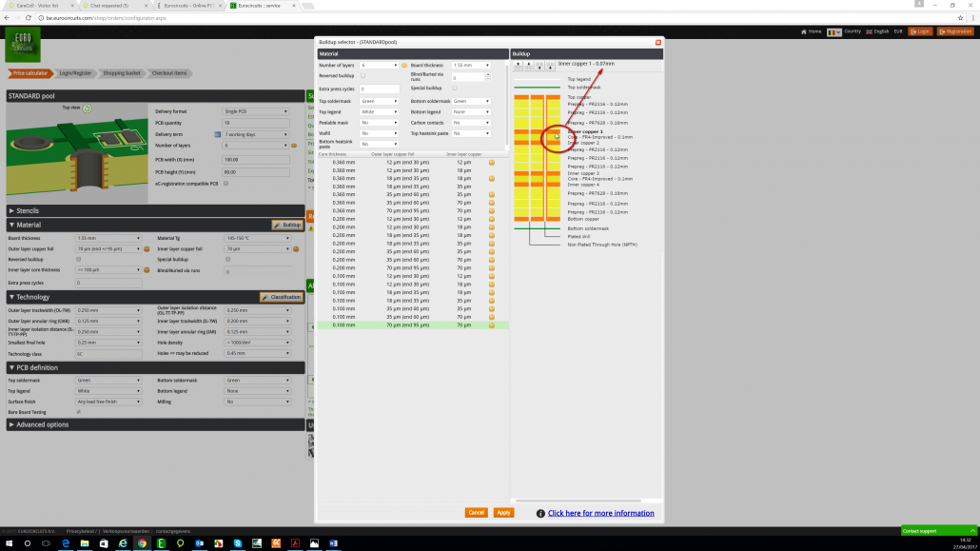Image resolution: width=980 pixels, height=551 pixels.
Task: Toggle eC-registration compatible PCB checkbox
Action: 226,184
